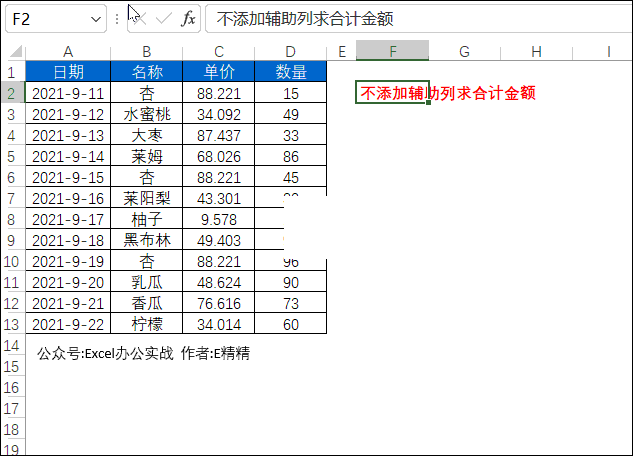The width and height of the screenshot is (633, 456).
Task: Select column H header
Action: (537, 52)
